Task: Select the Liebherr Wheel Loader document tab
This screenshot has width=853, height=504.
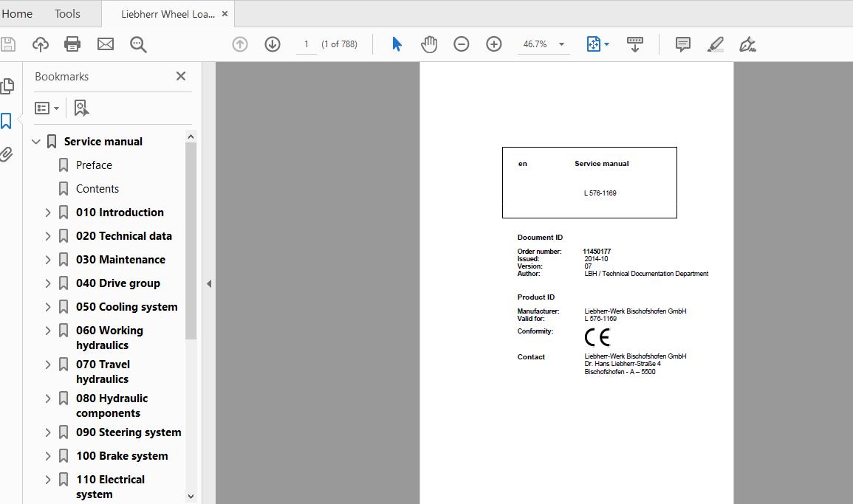Action: (x=168, y=14)
